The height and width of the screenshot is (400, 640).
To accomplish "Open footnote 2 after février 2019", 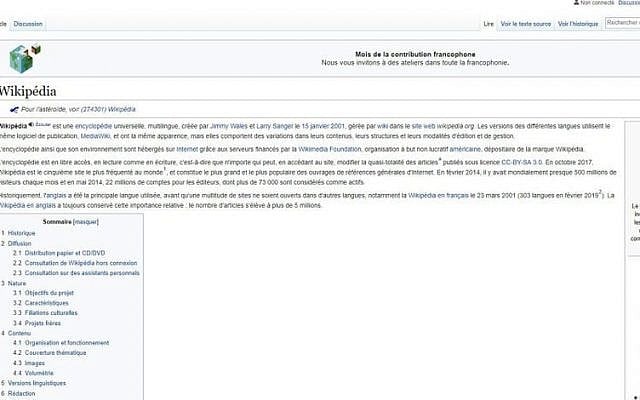I will point(600,192).
